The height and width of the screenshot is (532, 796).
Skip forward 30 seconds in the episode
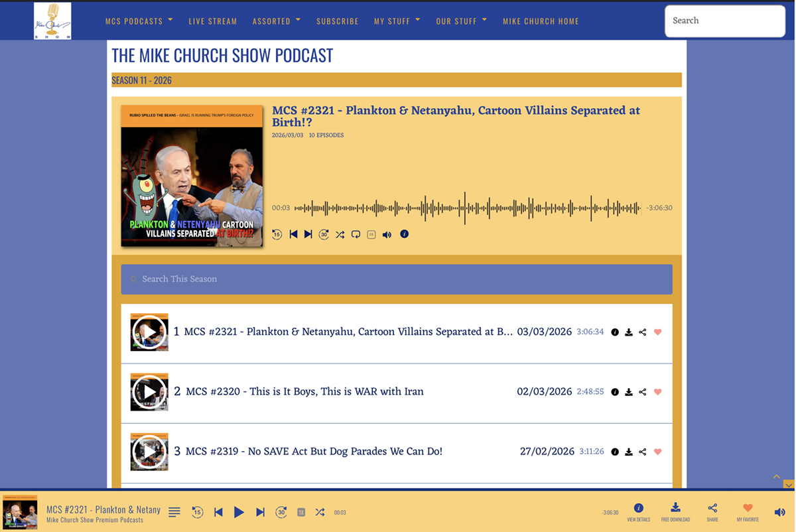click(x=324, y=234)
